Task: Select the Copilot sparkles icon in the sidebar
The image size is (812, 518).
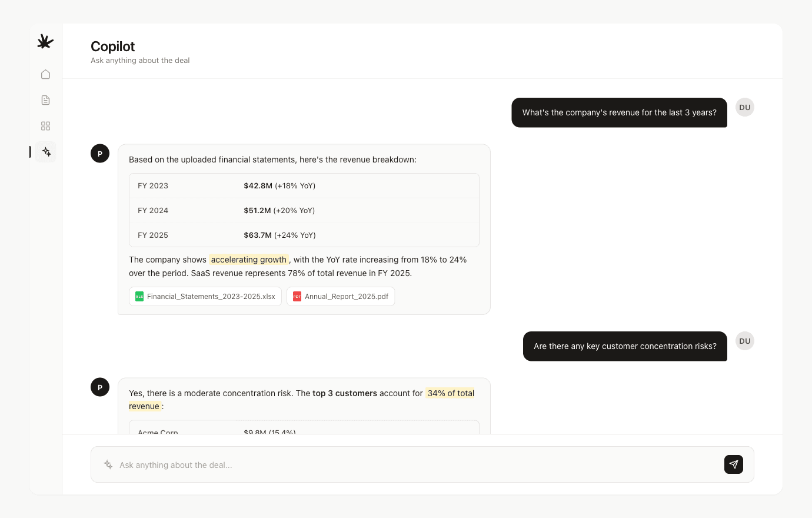Action: pos(45,151)
